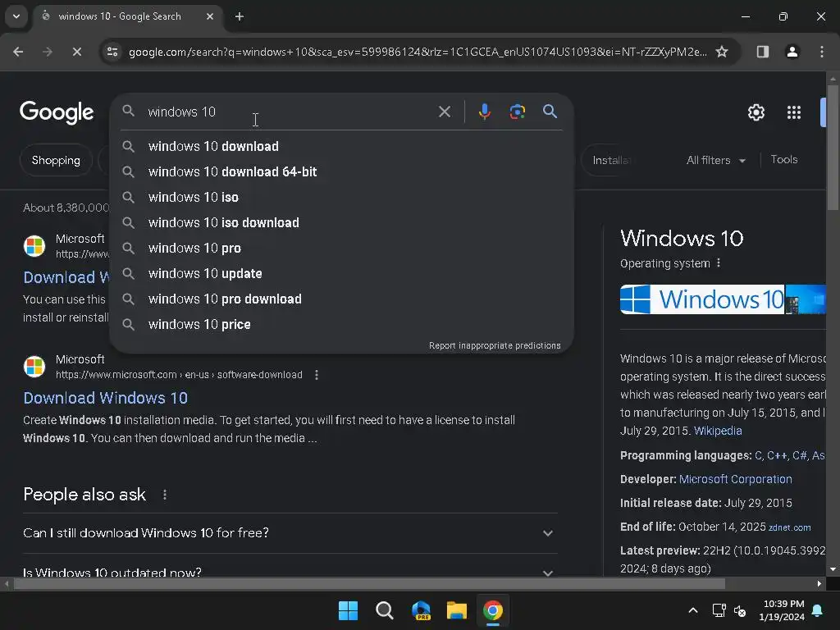Open File Explorer from taskbar

(457, 610)
